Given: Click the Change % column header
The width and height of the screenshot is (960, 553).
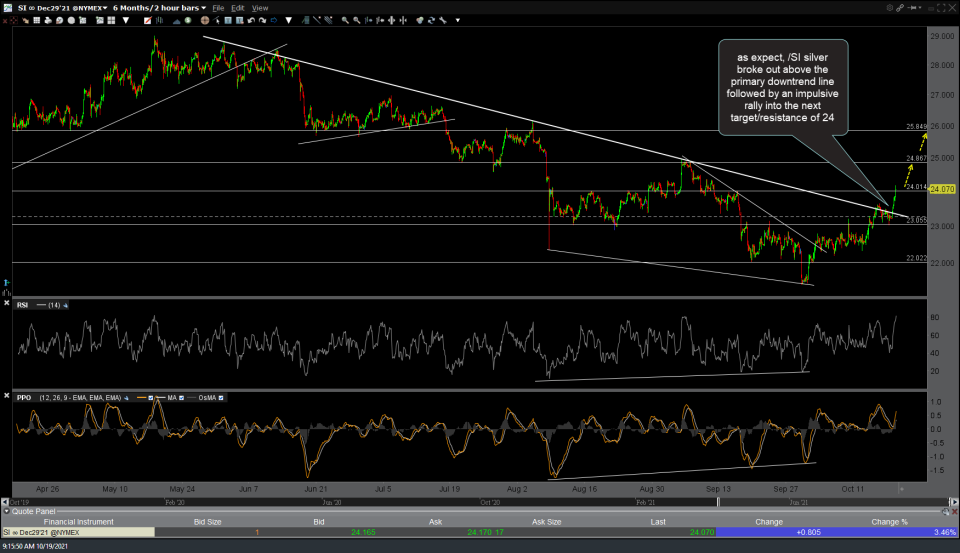Looking at the screenshot, I should tap(888, 522).
